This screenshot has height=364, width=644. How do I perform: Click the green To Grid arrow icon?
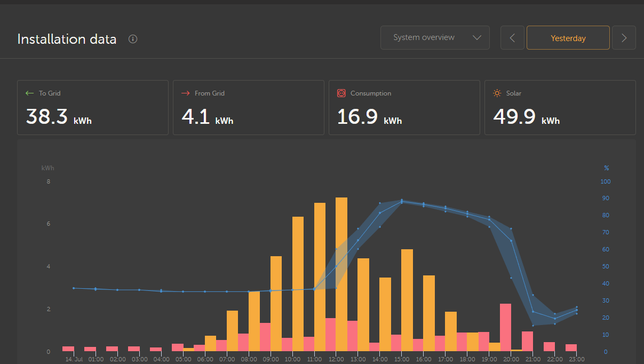(29, 92)
